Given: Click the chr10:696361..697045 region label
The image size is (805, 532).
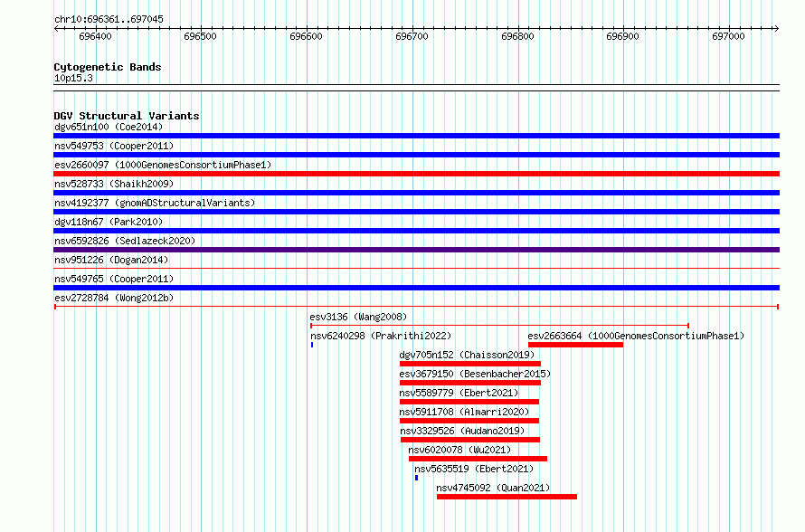Looking at the screenshot, I should (109, 20).
